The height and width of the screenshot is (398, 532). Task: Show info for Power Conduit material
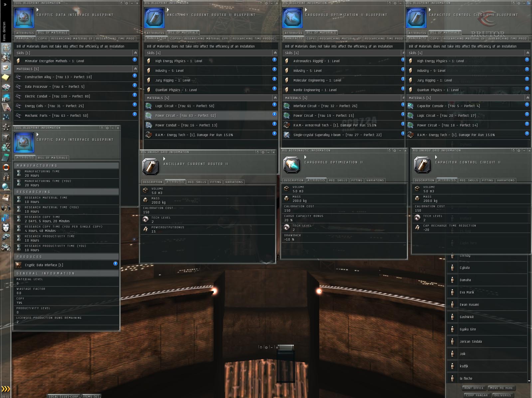(274, 124)
